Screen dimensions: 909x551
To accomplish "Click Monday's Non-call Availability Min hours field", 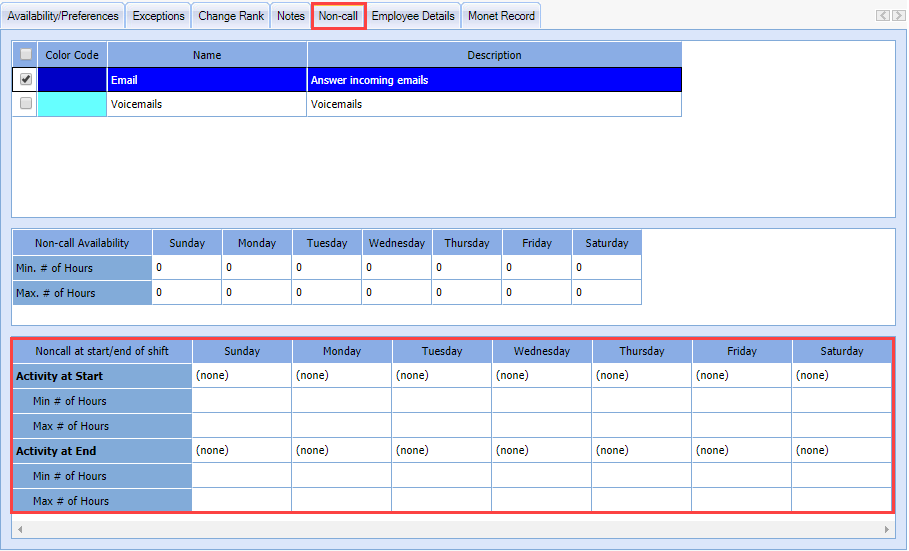I will [x=257, y=268].
